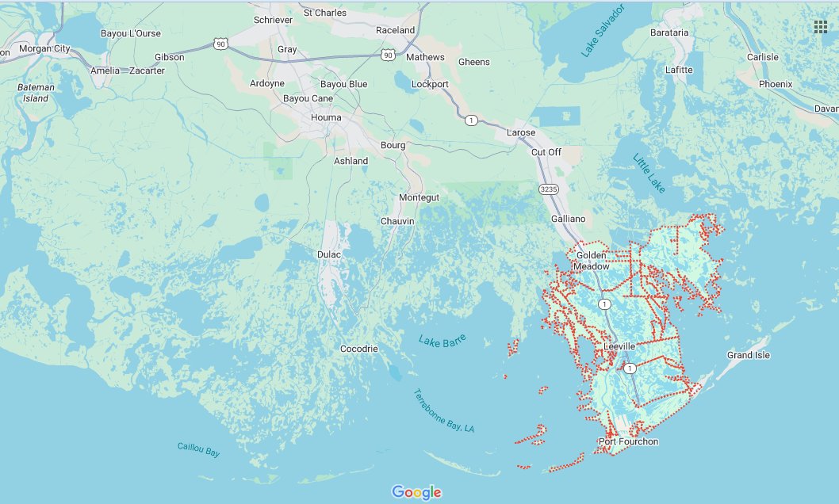Select Route 1 shield south of Golden Meadow
The image size is (839, 504).
click(x=605, y=304)
